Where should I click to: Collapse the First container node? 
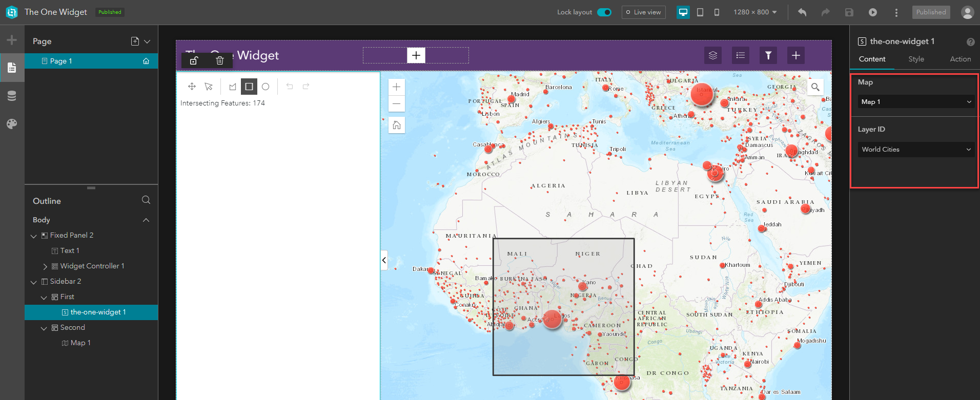tap(44, 298)
